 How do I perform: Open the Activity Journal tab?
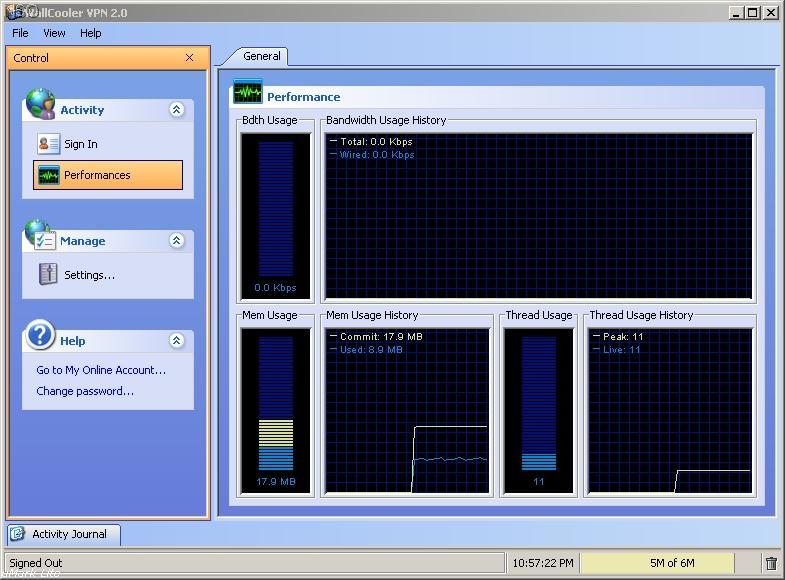pyautogui.click(x=64, y=534)
